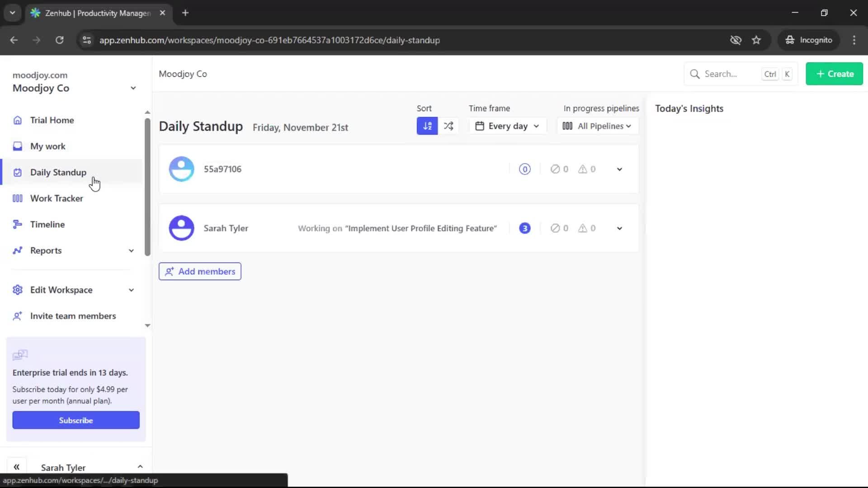Expand Sarah Tyler's standup row chevron
The image size is (868, 488).
(x=619, y=228)
